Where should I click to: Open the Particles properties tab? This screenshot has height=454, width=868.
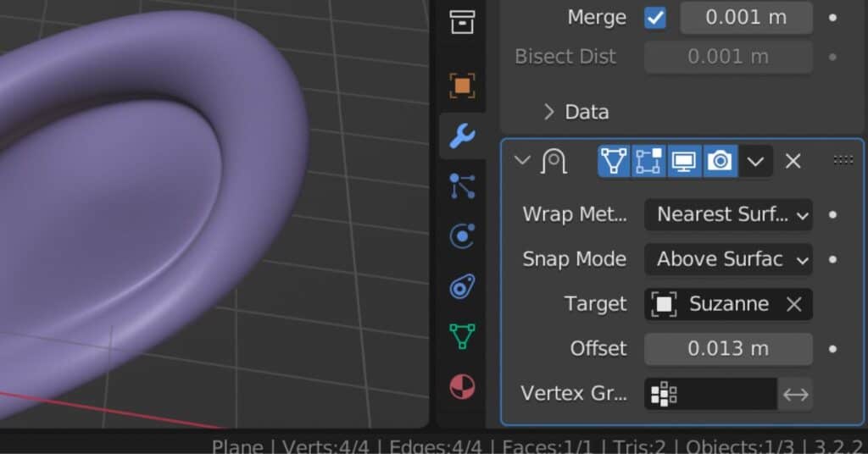(462, 186)
